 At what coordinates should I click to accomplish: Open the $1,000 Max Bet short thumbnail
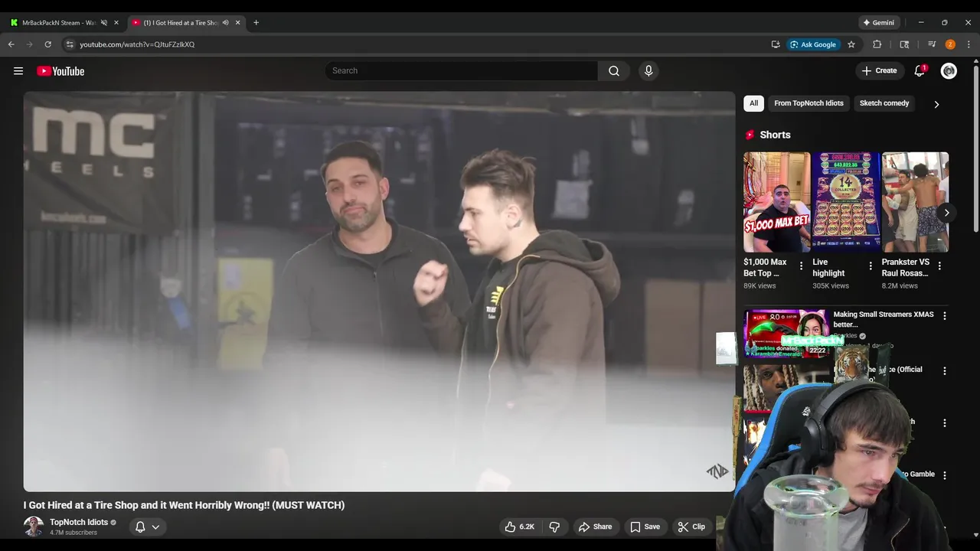point(776,202)
